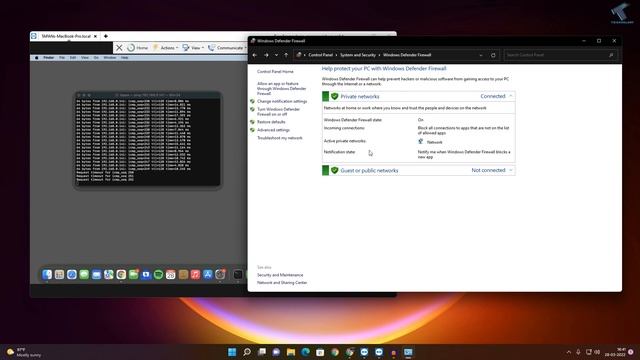Click the Windows Defender Firewall breadcrumb

[x=407, y=55]
